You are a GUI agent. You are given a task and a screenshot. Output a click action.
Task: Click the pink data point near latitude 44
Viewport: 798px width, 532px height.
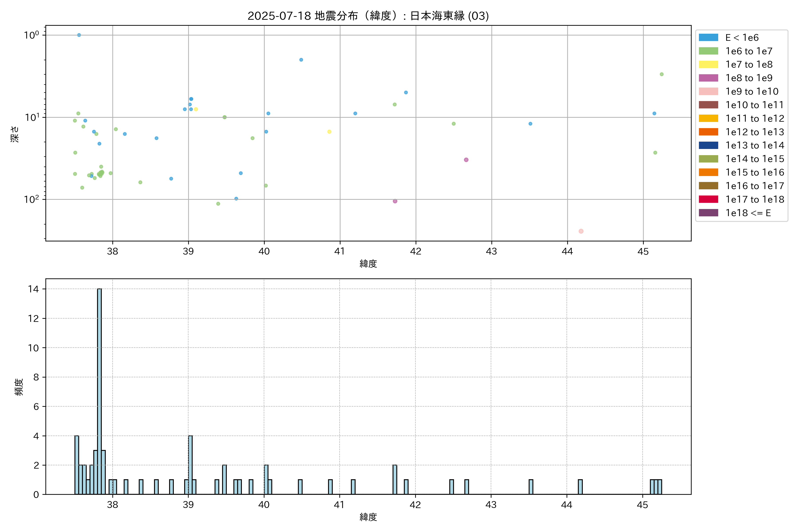[x=581, y=231]
